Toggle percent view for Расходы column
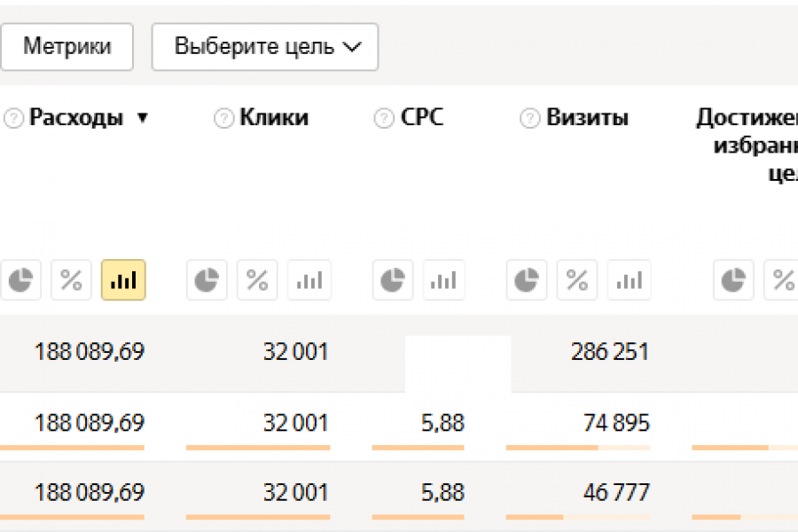This screenshot has width=798, height=532. [x=72, y=280]
